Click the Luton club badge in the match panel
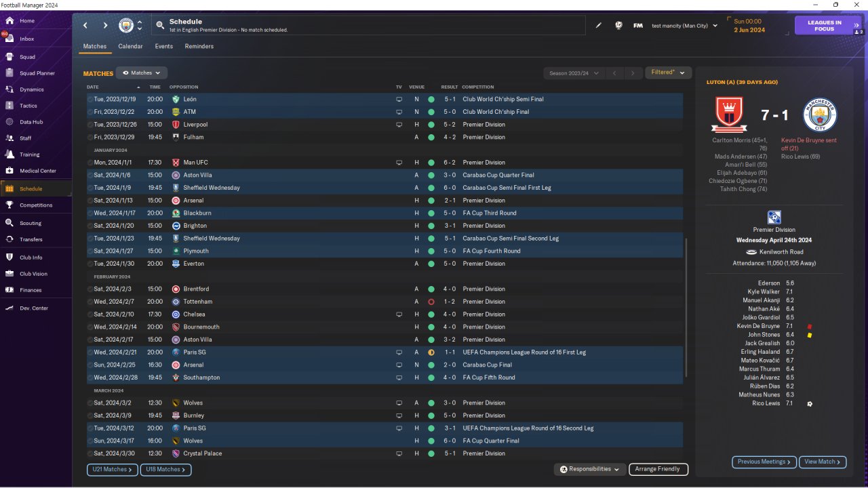This screenshot has height=488, width=868. (728, 115)
